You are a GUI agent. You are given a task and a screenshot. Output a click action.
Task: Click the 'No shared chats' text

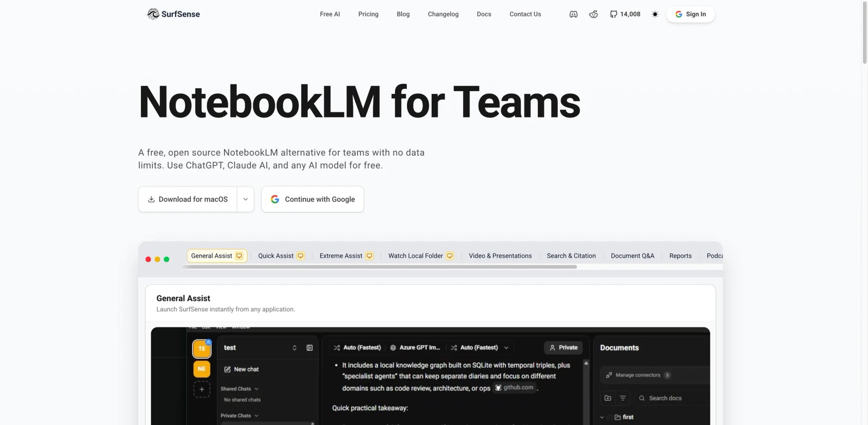pyautogui.click(x=242, y=400)
